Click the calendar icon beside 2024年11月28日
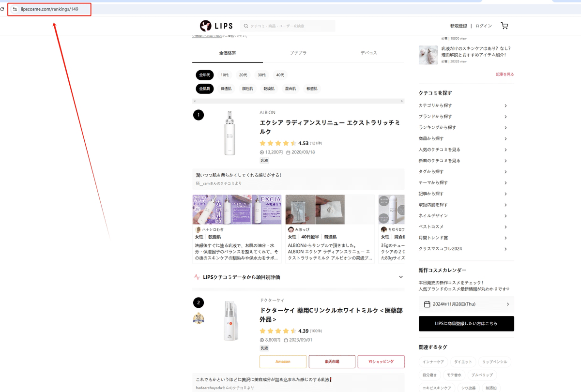Screen dimensions: 581x392 point(427,304)
